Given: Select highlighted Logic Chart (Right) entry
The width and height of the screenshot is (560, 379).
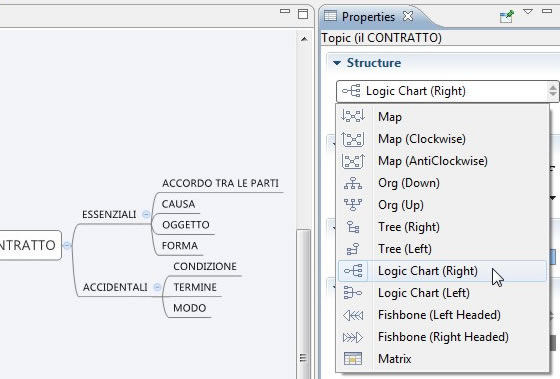Looking at the screenshot, I should (442, 271).
